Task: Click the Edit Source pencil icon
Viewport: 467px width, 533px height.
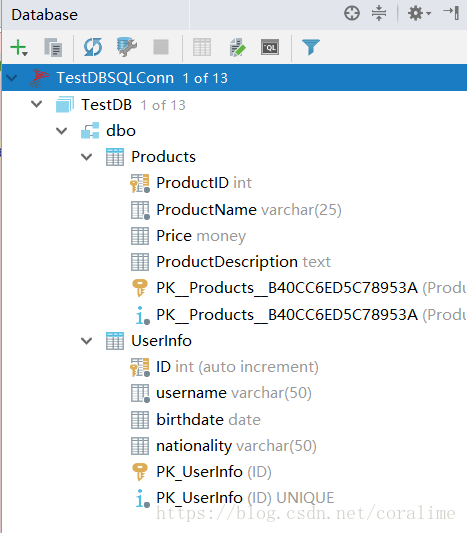Action: [237, 47]
